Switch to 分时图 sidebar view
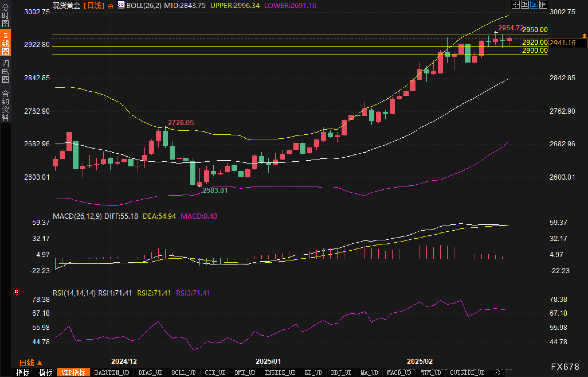Image resolution: width=588 pixels, height=377 pixels. [5, 15]
